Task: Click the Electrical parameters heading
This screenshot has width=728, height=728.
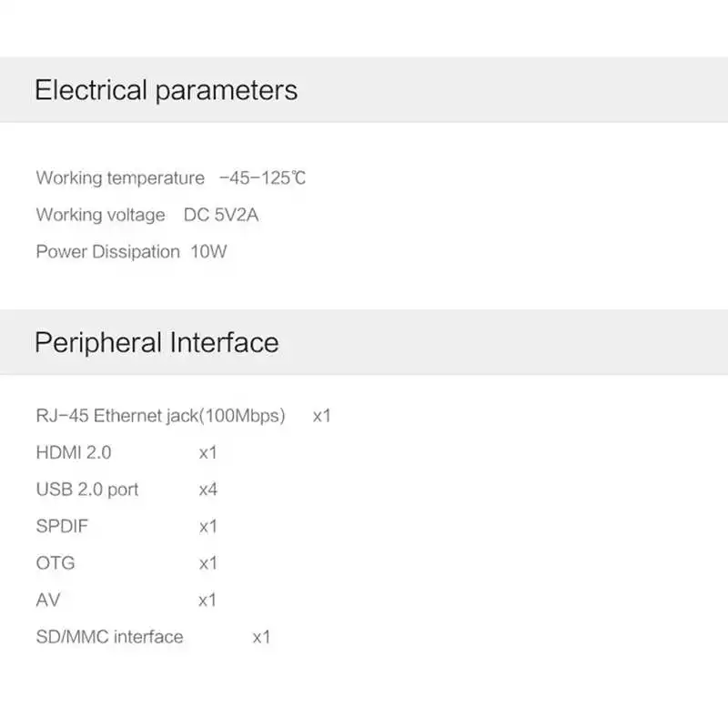Action: (x=167, y=90)
